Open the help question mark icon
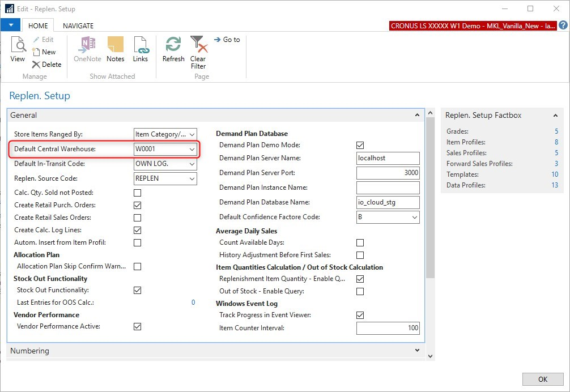 pos(563,25)
